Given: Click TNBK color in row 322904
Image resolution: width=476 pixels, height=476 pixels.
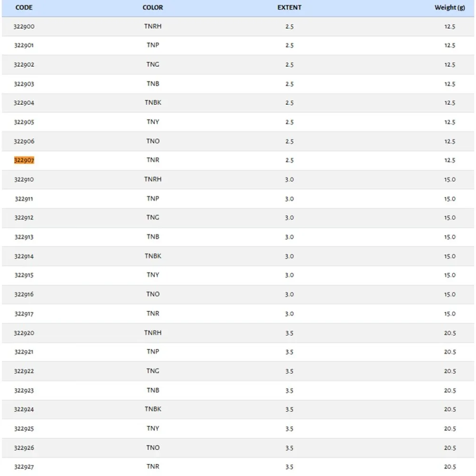Looking at the screenshot, I should [153, 103].
